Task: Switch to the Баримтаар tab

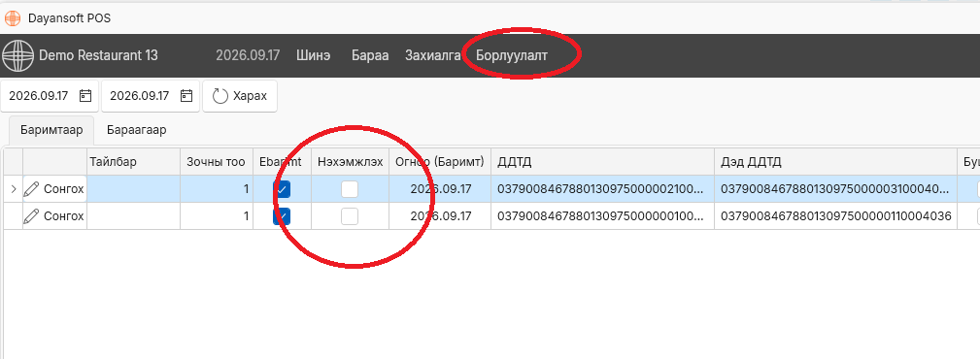Action: (51, 130)
